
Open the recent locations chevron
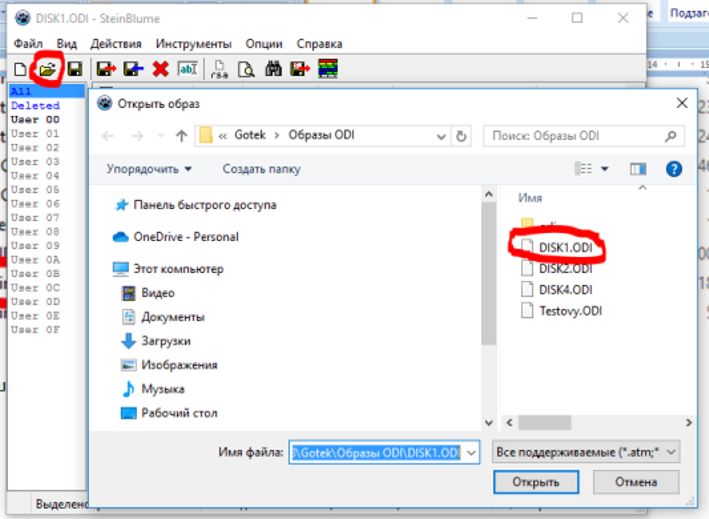point(161,136)
